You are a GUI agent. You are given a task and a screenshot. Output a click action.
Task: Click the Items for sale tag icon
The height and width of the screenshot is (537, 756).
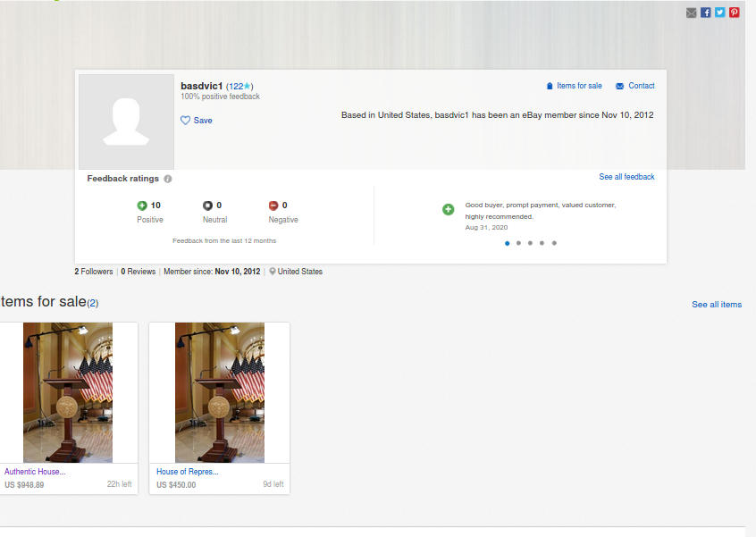(550, 86)
